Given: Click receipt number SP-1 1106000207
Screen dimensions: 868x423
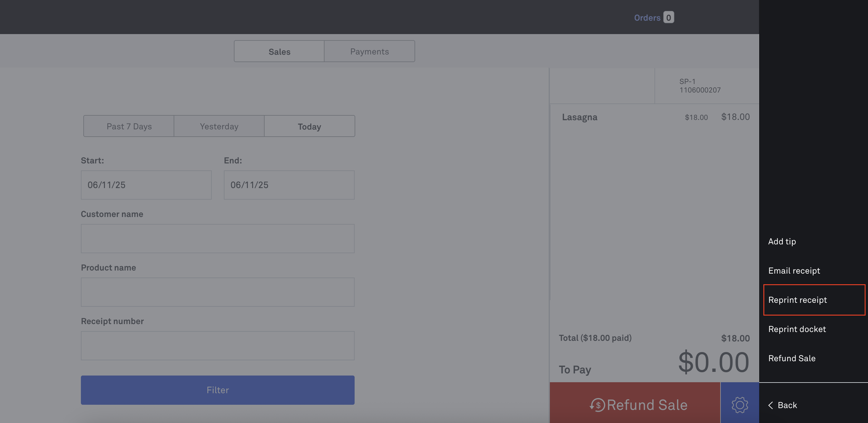Looking at the screenshot, I should [x=700, y=86].
